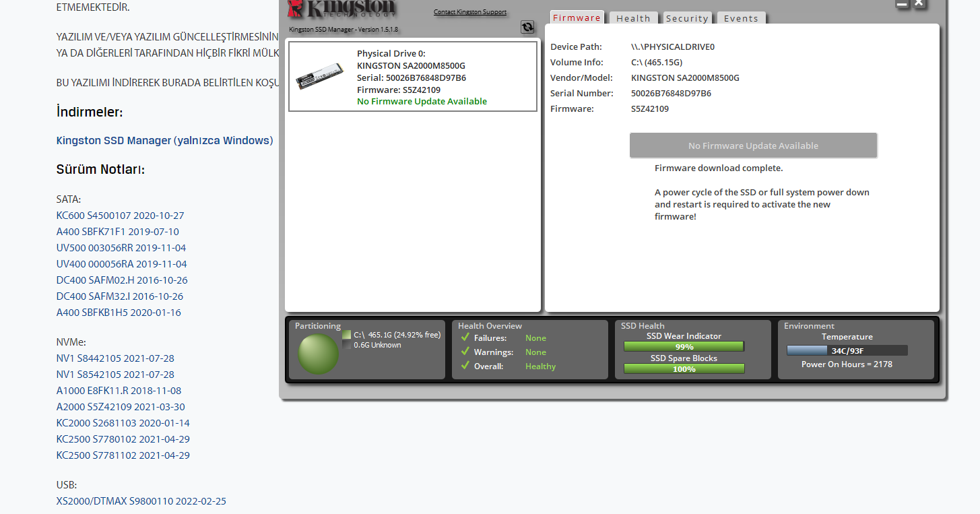Image resolution: width=980 pixels, height=514 pixels.
Task: Click the "Sürüm Notları:" heading on the webpage
Action: (x=100, y=169)
